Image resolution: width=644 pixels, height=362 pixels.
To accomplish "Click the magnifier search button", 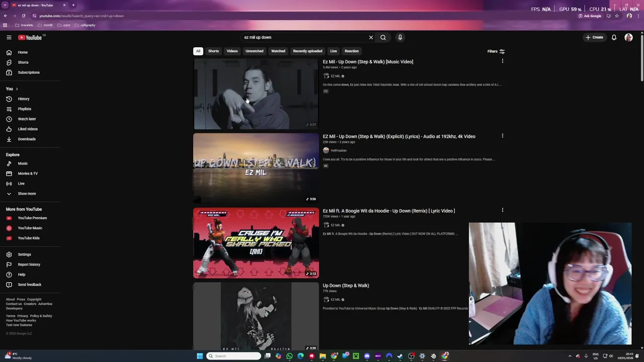I will pos(383,37).
